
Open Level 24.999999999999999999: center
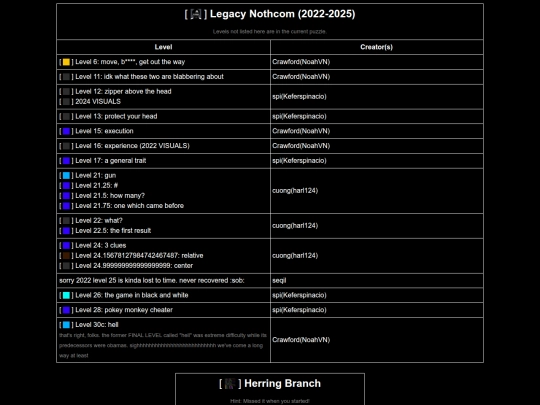click(x=134, y=266)
